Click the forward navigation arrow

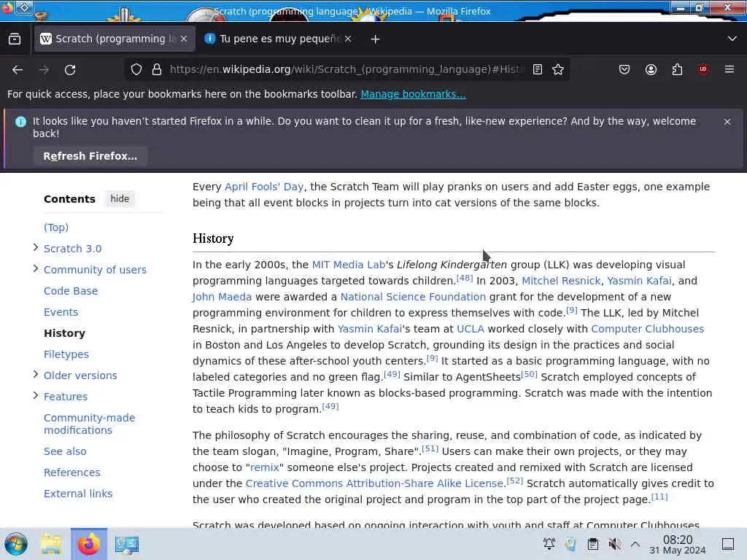pos(44,69)
